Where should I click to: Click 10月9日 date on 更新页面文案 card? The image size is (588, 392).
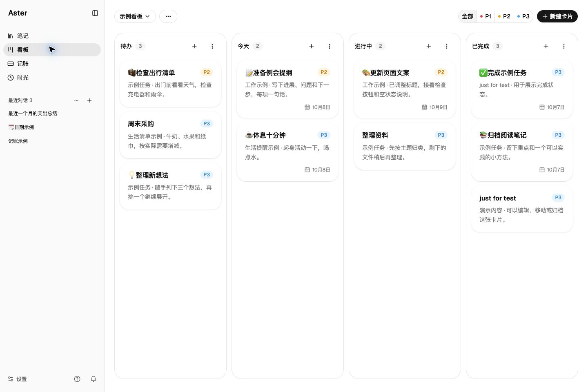(434, 107)
